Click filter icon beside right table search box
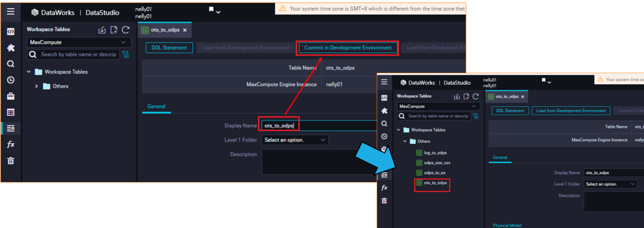This screenshot has width=644, height=228. 475,116
